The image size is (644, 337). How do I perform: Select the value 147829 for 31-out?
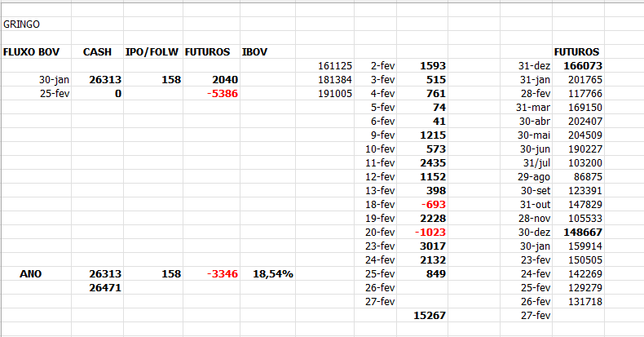578,205
